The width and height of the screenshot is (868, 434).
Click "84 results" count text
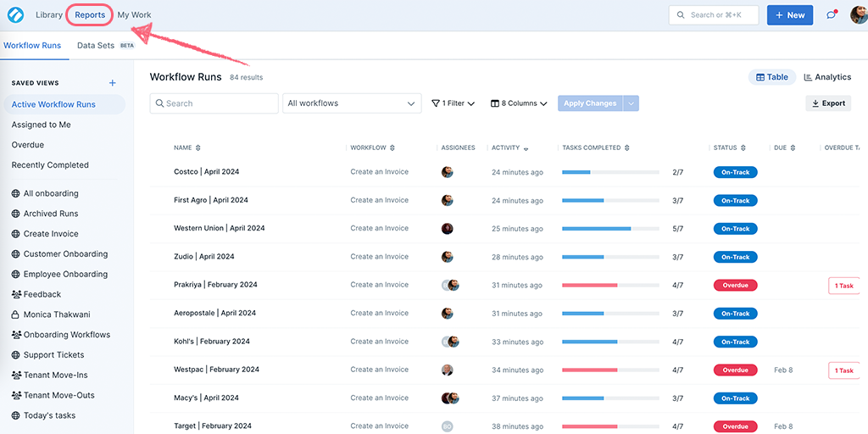(247, 77)
